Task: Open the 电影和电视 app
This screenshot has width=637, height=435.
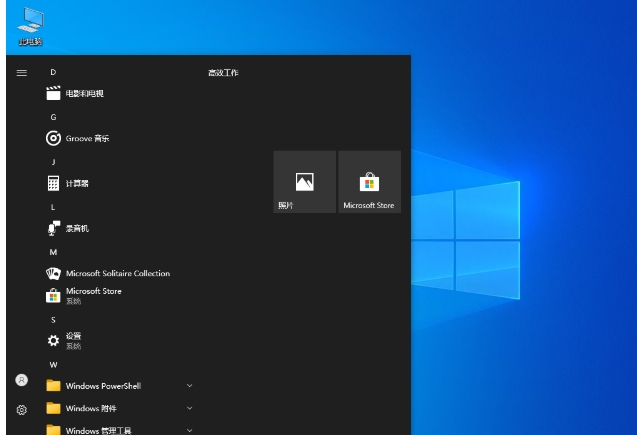Action: 84,94
